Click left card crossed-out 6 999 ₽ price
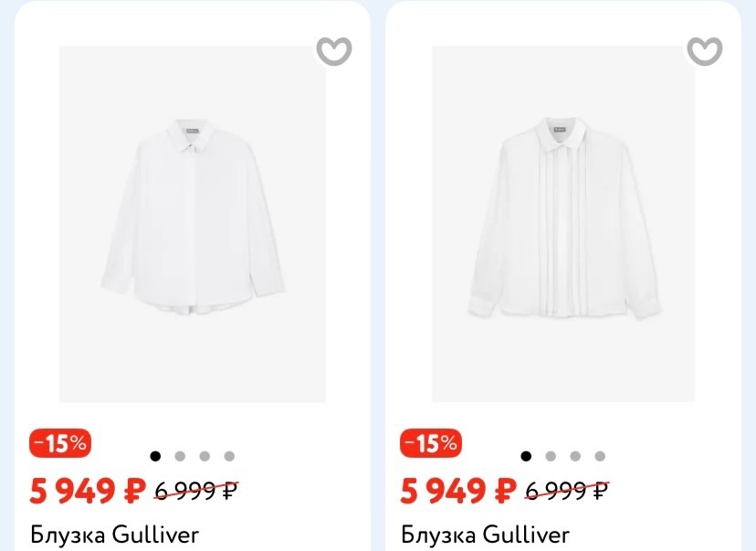Image resolution: width=756 pixels, height=551 pixels. click(196, 492)
